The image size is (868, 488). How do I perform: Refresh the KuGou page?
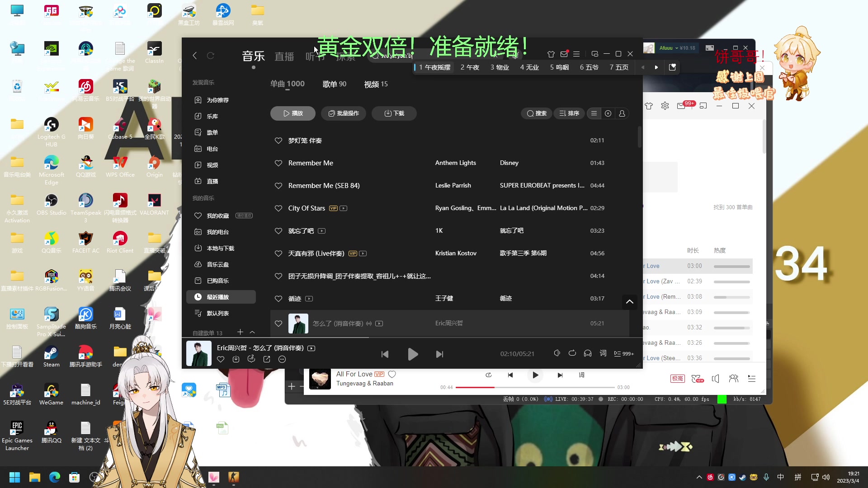(211, 56)
